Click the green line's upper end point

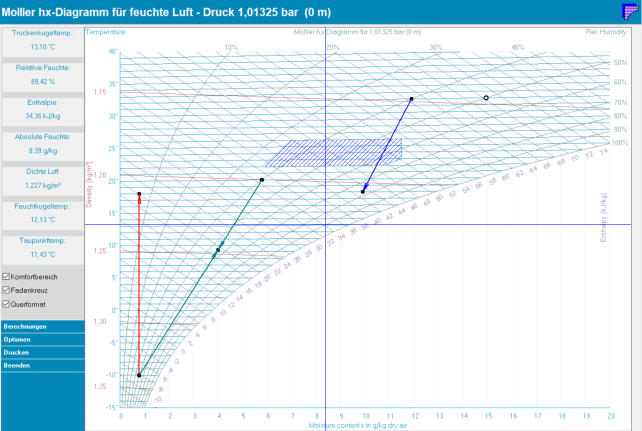262,180
